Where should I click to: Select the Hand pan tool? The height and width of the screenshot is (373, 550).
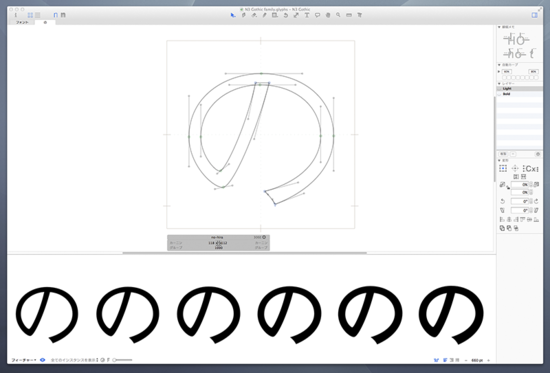[328, 15]
